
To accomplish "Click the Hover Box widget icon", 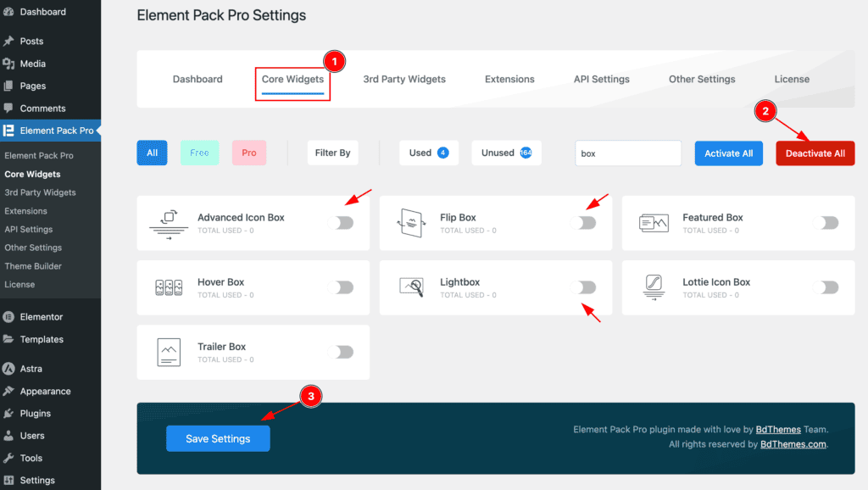I will (169, 287).
